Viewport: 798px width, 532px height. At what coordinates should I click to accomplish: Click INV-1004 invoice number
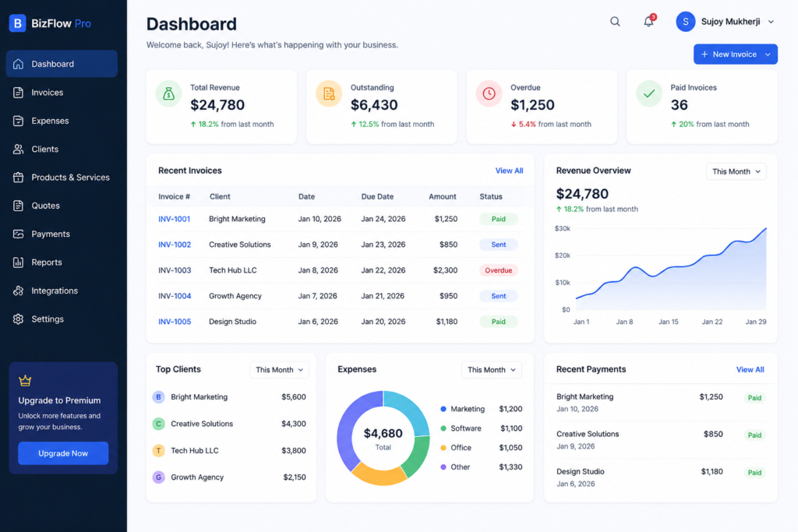(x=175, y=296)
